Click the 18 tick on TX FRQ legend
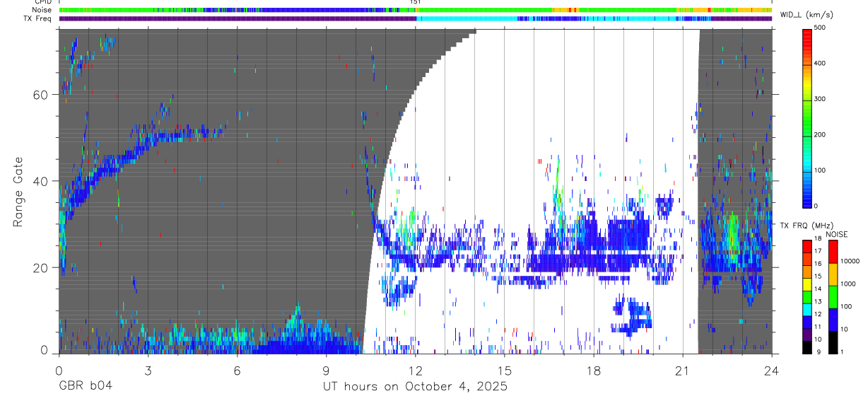Viewport: 868px width, 401px height. pos(818,240)
